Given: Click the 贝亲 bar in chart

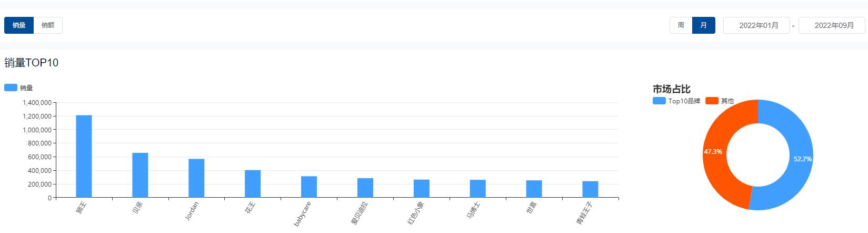Looking at the screenshot, I should click(140, 175).
